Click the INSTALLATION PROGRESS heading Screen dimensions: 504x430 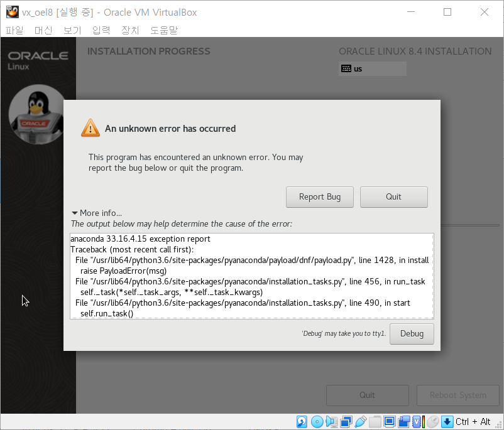click(149, 51)
